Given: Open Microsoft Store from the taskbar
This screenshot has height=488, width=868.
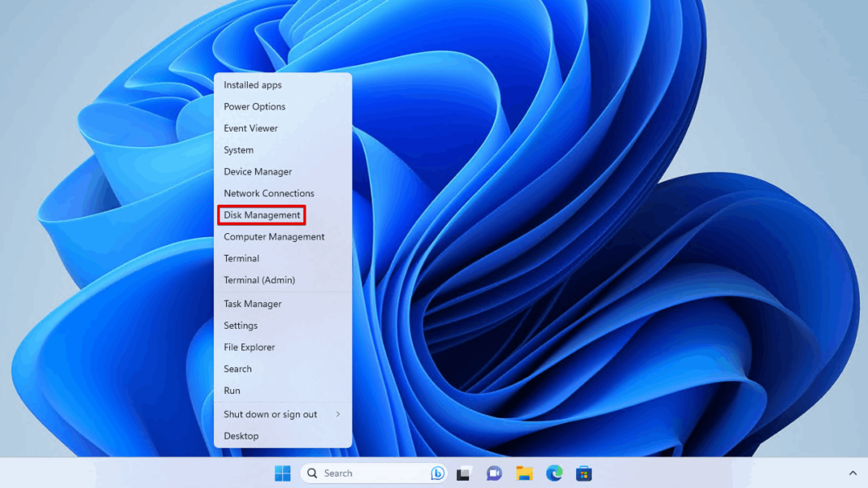Looking at the screenshot, I should click(584, 473).
